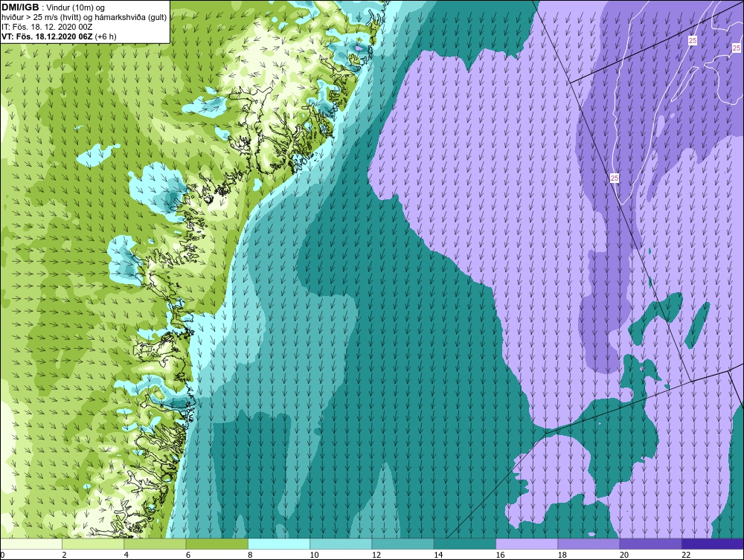Click the 6–8 m/s green legend swatch
The image size is (744, 560).
[x=217, y=544]
